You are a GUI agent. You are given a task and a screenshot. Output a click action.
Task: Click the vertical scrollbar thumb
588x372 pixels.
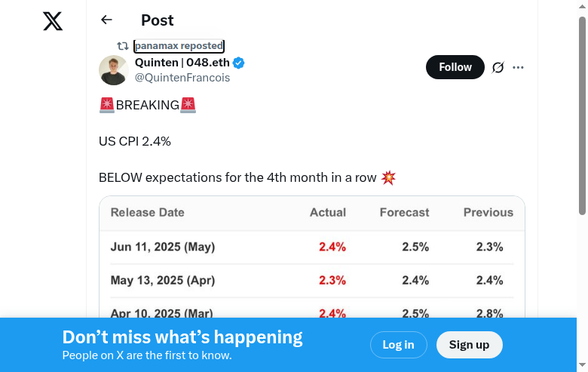coord(582,113)
